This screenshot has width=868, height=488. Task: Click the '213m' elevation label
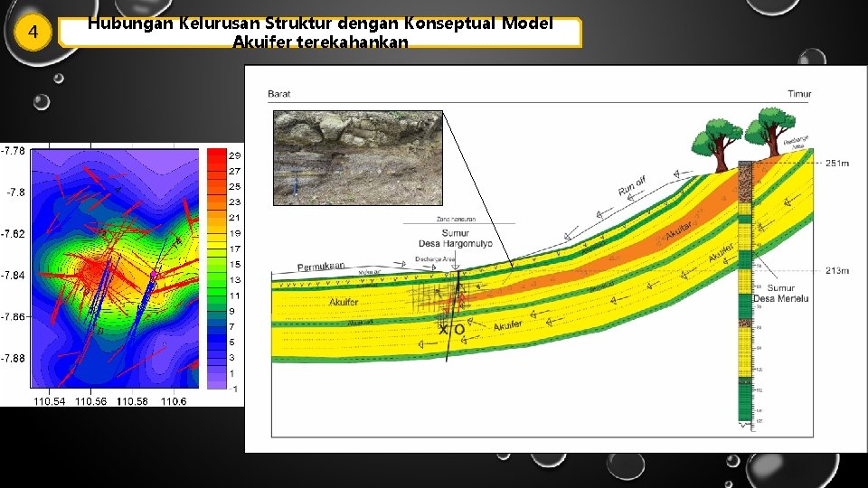(x=837, y=270)
